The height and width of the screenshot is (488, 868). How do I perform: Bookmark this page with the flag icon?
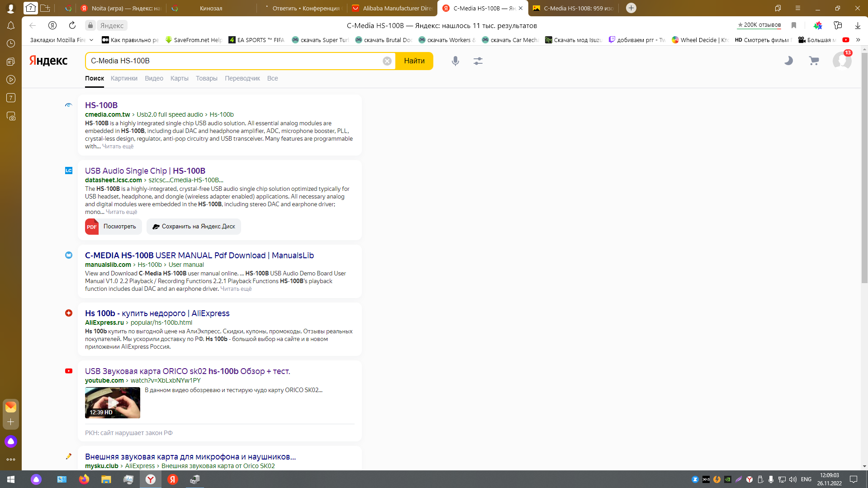[794, 25]
